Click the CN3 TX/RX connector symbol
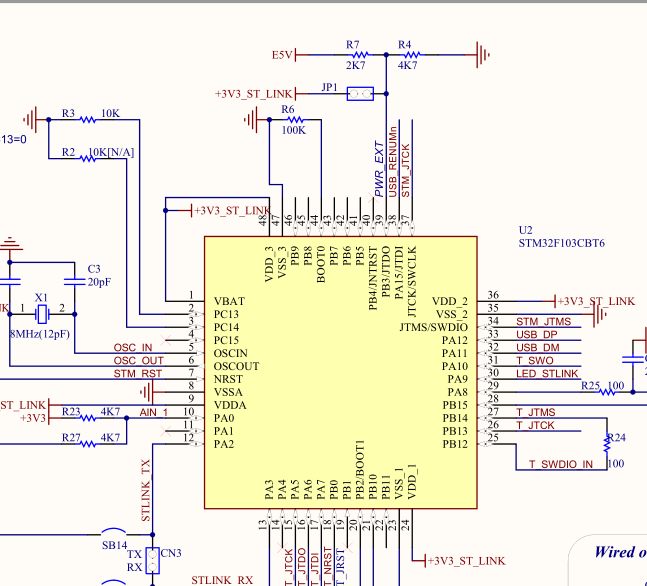 tap(153, 560)
